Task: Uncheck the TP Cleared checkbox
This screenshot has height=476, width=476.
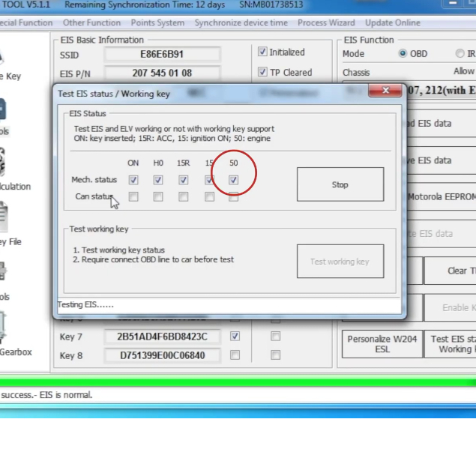Action: [262, 73]
